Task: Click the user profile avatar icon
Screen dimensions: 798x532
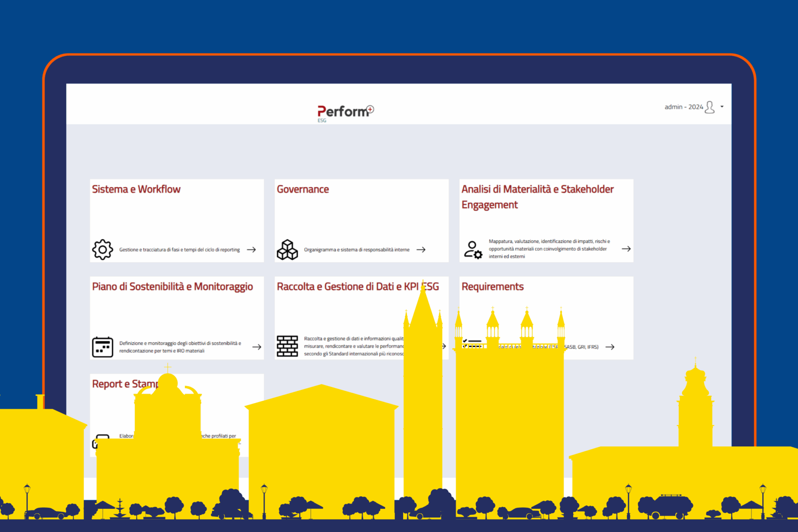Action: pos(710,107)
